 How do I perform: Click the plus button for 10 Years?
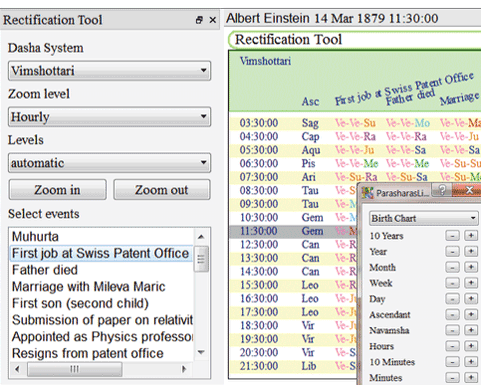point(471,236)
